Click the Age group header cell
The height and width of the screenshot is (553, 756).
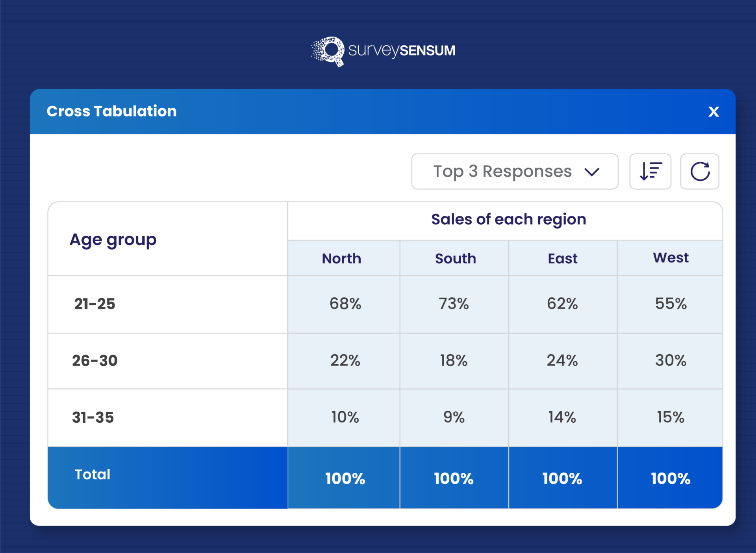pos(113,240)
